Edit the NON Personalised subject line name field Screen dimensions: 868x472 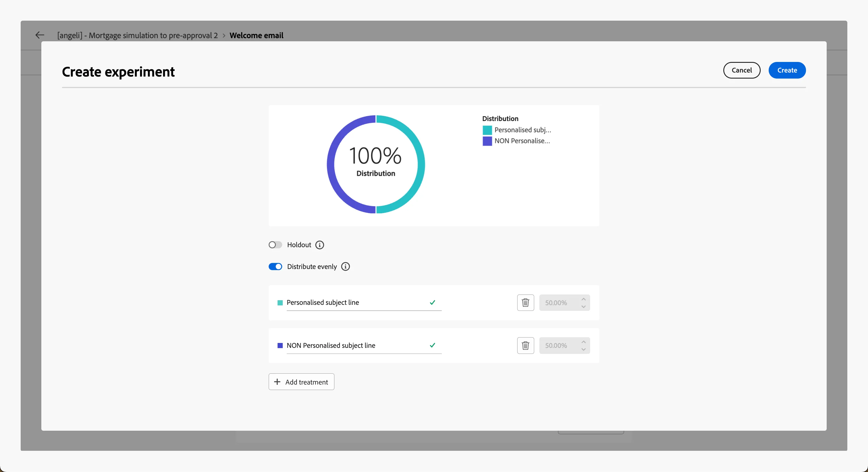pos(364,346)
